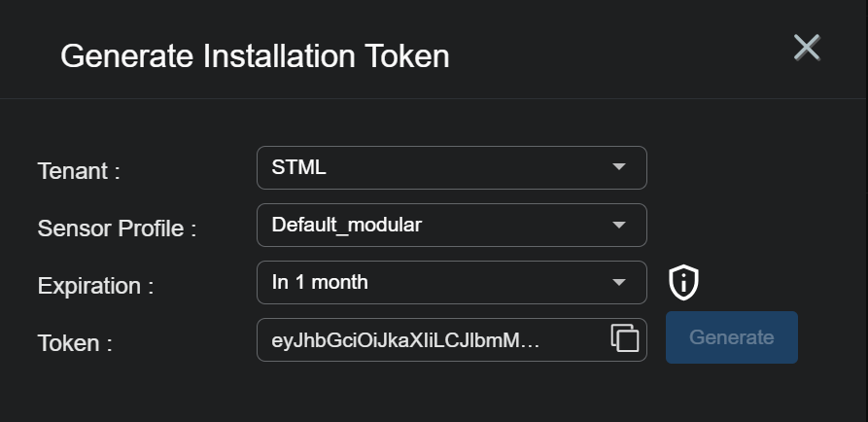This screenshot has height=422, width=868.
Task: Click the 'Expiration :' label
Action: coord(95,286)
